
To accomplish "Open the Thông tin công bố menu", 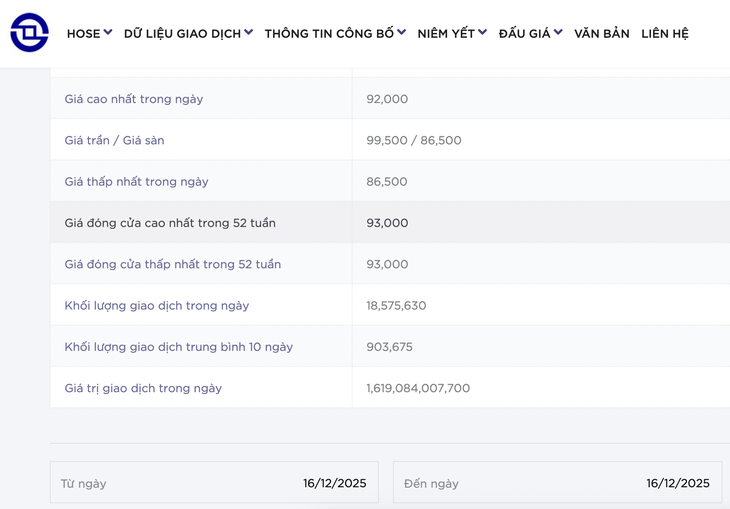I will pyautogui.click(x=329, y=34).
